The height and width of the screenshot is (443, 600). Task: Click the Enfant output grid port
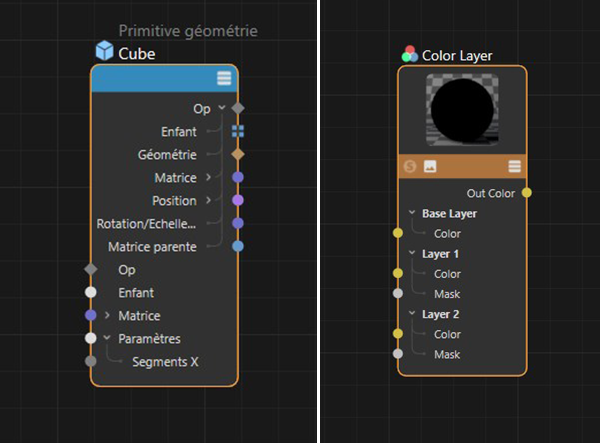(237, 131)
